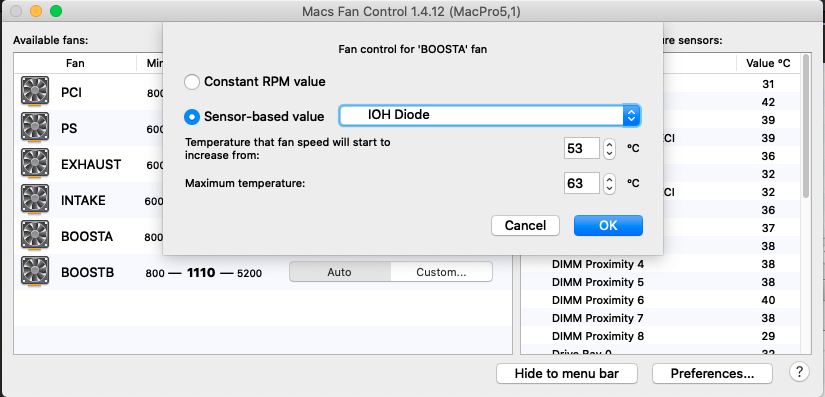Switch BOOSTB fan to Auto

(340, 272)
